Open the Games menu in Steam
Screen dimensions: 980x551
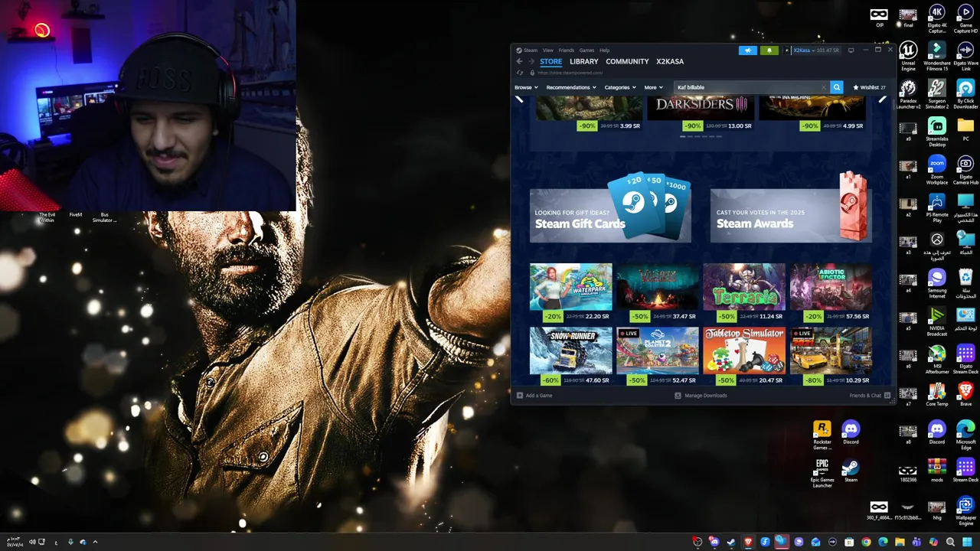[586, 51]
